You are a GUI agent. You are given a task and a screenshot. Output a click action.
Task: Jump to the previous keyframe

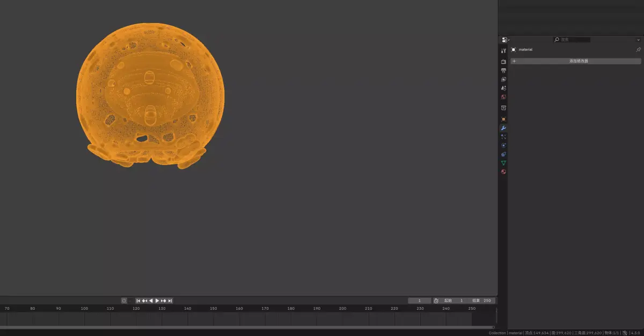coord(144,301)
